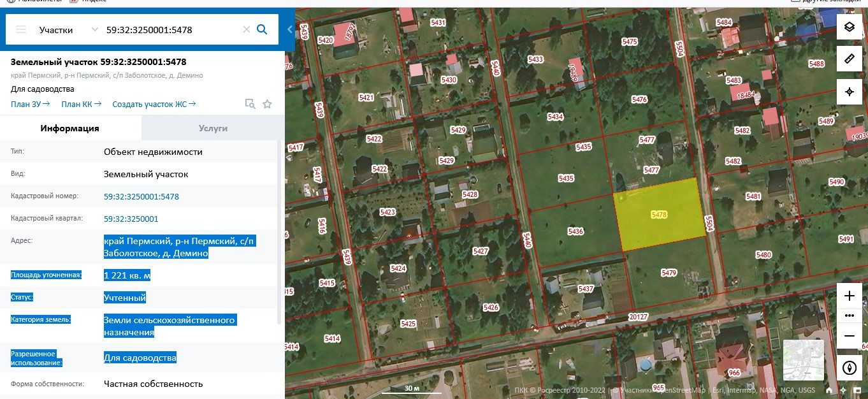
Task: Clear the cadastral number search field
Action: click(x=246, y=29)
